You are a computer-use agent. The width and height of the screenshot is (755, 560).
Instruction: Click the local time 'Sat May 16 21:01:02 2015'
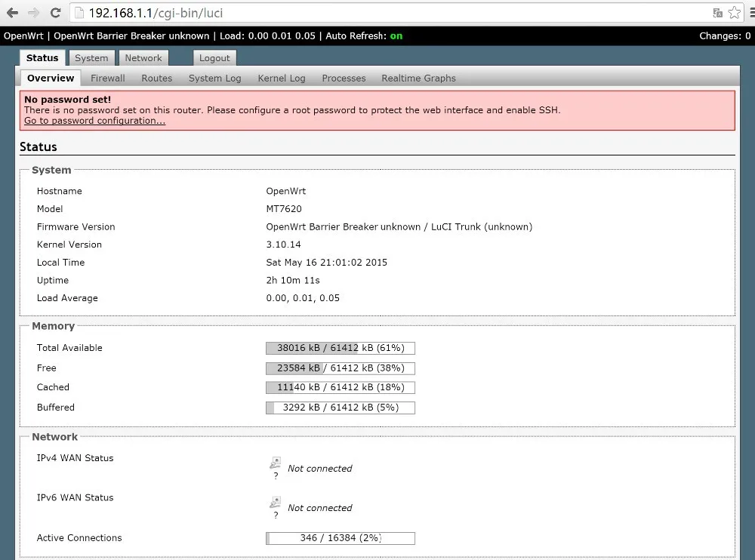click(x=326, y=263)
